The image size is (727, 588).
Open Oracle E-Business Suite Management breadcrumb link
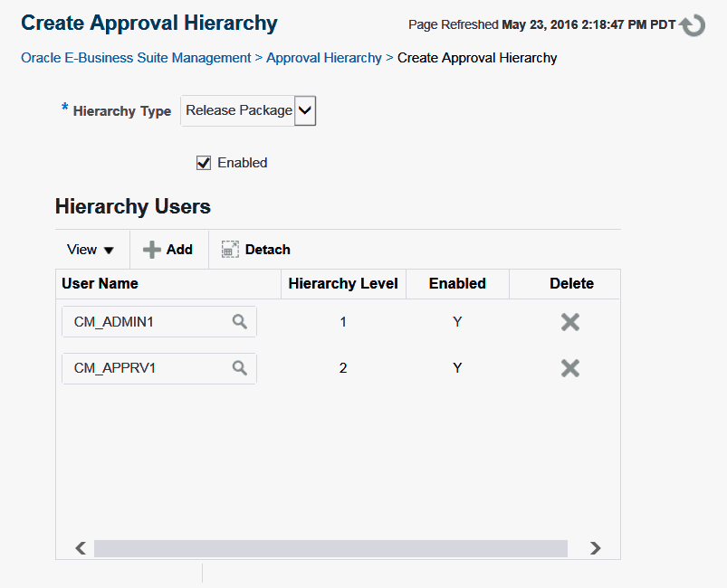(136, 58)
